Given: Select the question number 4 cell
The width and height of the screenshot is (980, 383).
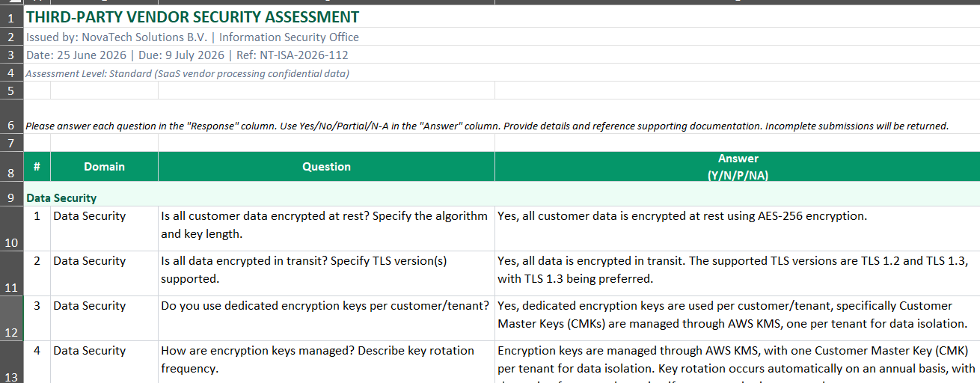Looking at the screenshot, I should tap(37, 350).
